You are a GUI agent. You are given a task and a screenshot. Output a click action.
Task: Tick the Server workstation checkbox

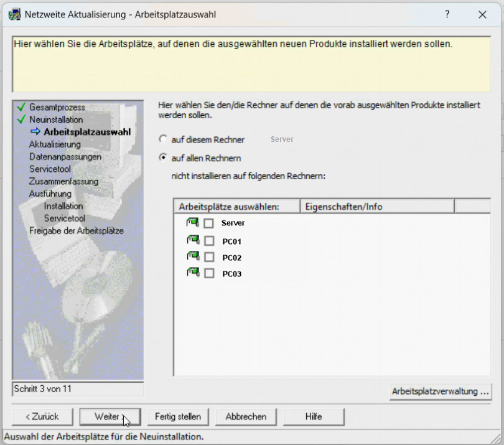[208, 223]
